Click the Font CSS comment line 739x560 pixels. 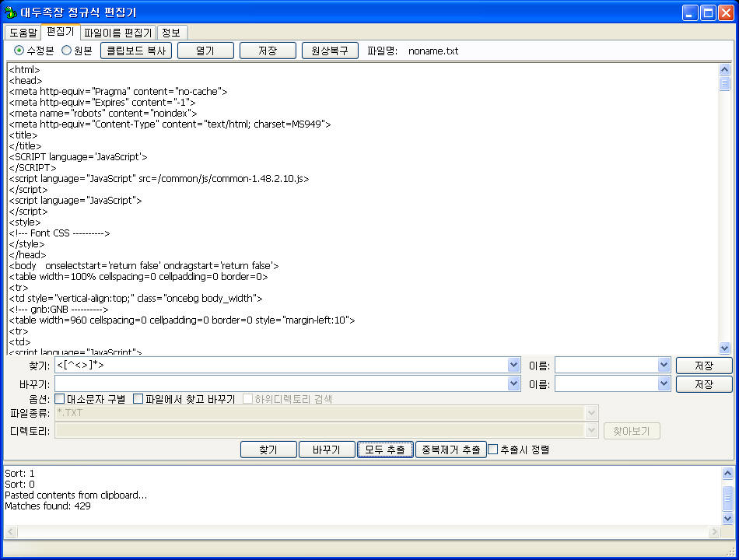click(x=59, y=233)
